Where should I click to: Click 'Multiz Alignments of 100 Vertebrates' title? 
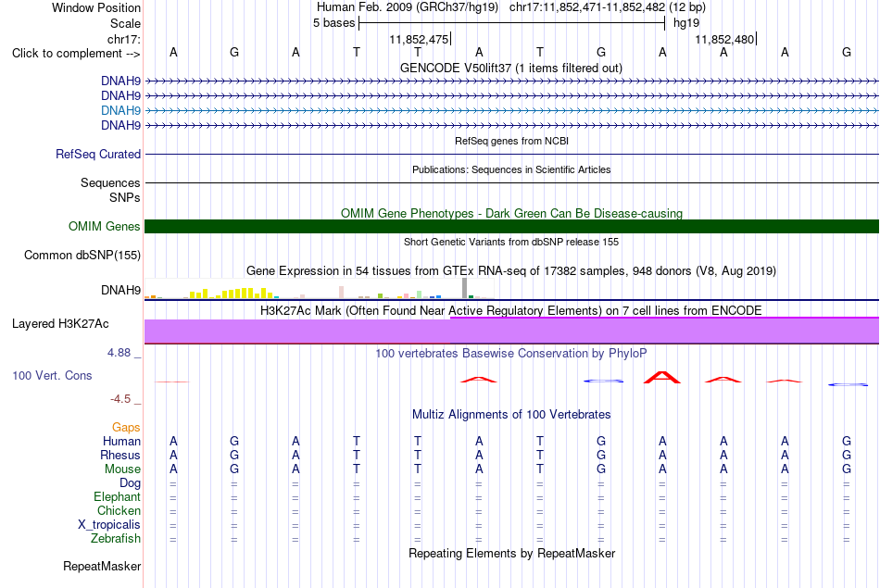[x=511, y=414]
